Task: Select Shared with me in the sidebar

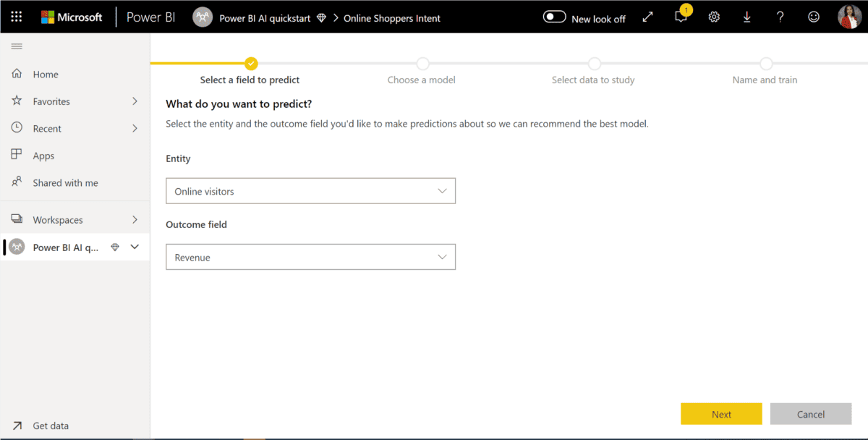Action: point(66,182)
